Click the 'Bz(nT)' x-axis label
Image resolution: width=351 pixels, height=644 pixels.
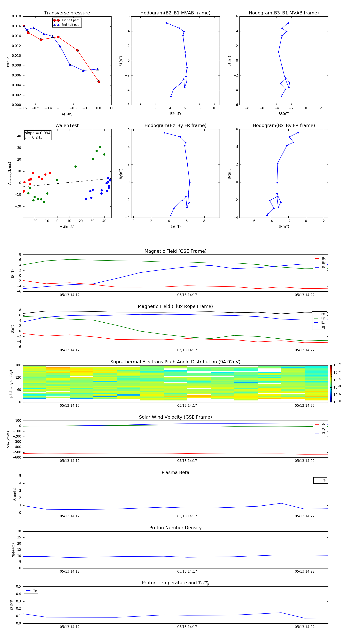pyautogui.click(x=175, y=227)
